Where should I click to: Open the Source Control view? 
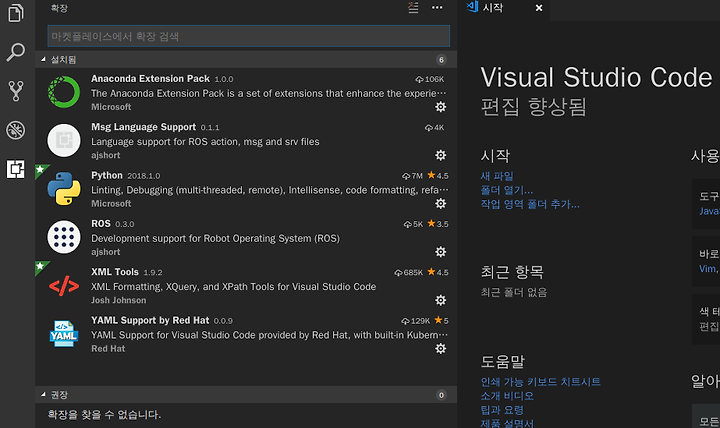(16, 91)
